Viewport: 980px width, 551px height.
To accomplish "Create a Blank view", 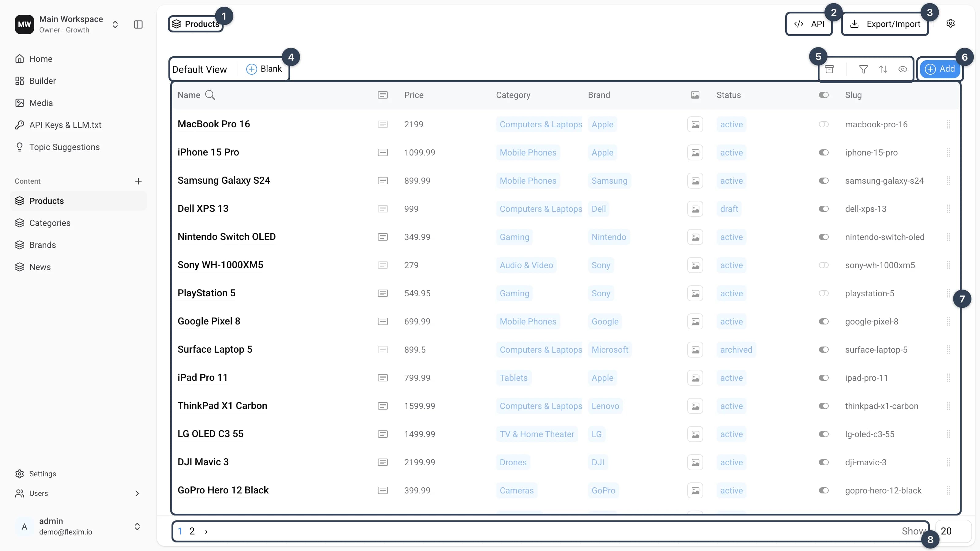I will [264, 69].
